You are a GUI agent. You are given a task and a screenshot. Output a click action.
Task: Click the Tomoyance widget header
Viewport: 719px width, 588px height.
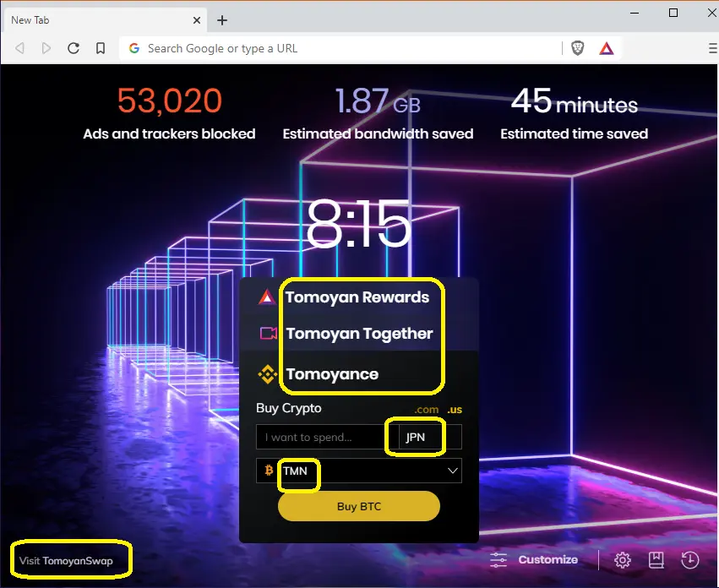[332, 374]
